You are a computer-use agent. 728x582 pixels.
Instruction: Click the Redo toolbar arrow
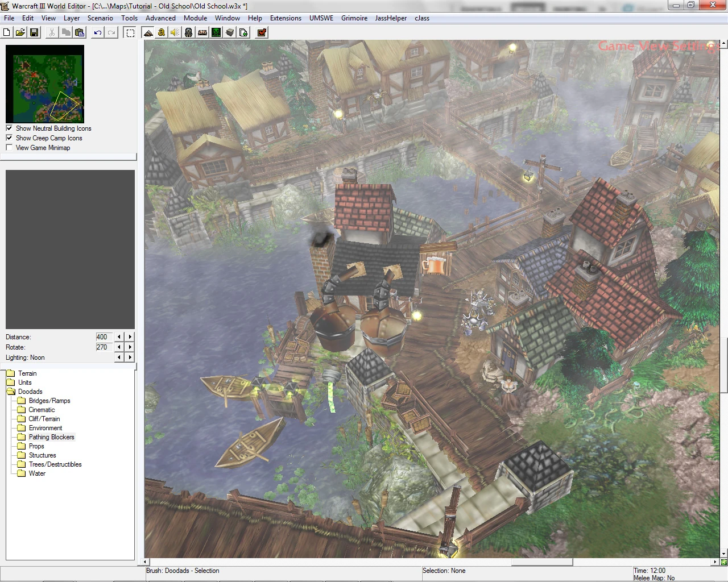click(111, 32)
